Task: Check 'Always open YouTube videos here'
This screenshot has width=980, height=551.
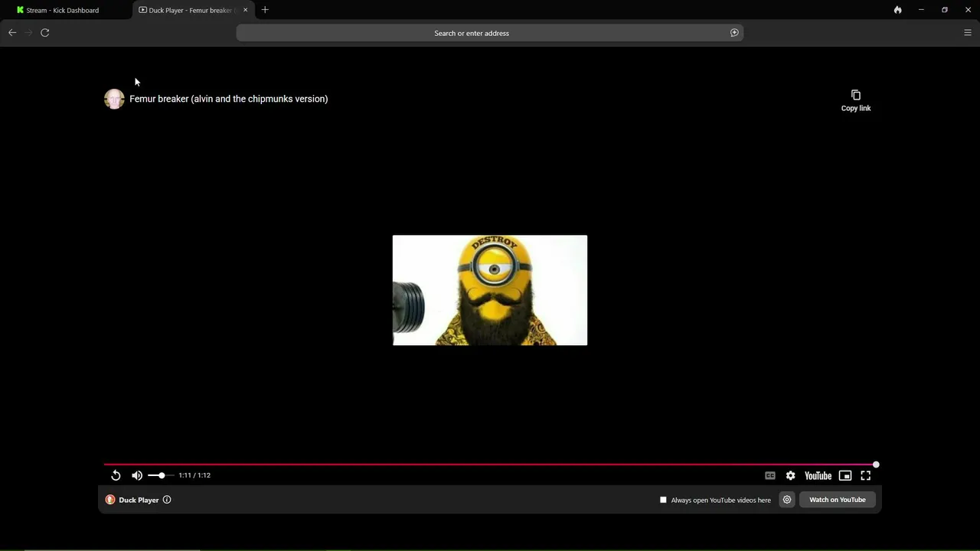Action: click(x=663, y=500)
